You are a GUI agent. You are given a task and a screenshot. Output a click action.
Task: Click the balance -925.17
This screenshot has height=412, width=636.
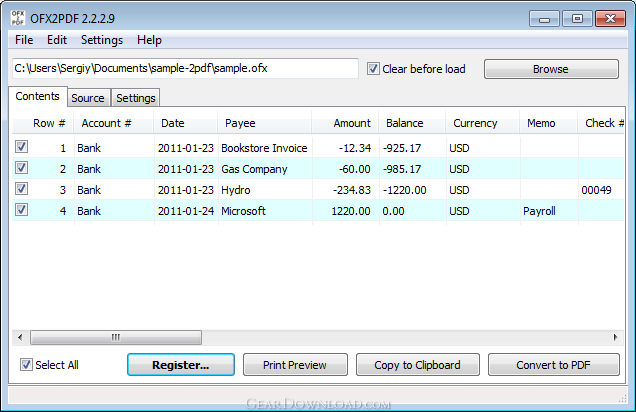402,148
